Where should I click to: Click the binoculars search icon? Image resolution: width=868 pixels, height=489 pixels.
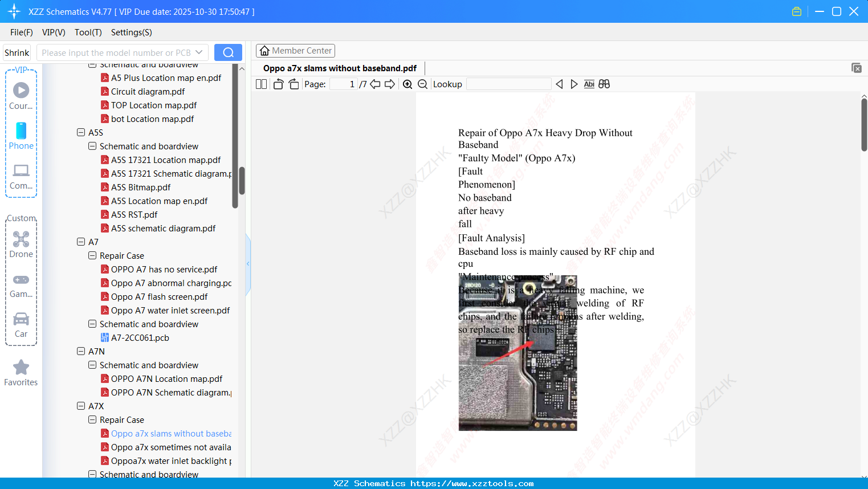[604, 84]
